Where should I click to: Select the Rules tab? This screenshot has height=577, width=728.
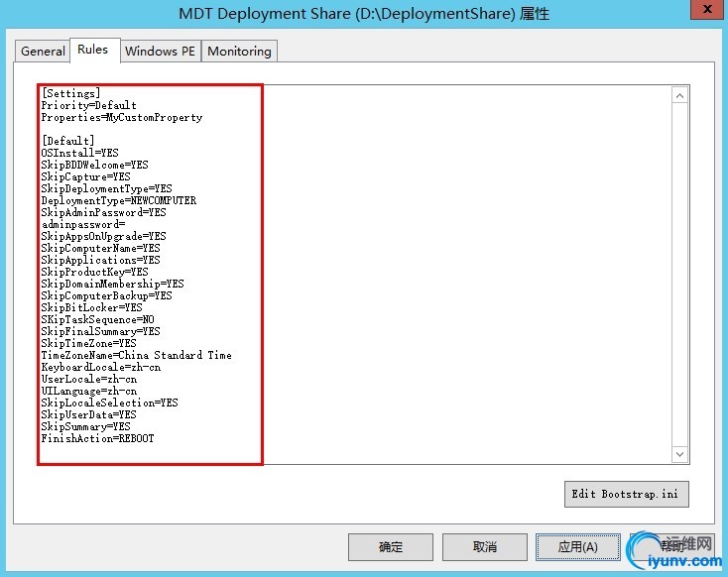click(x=94, y=50)
